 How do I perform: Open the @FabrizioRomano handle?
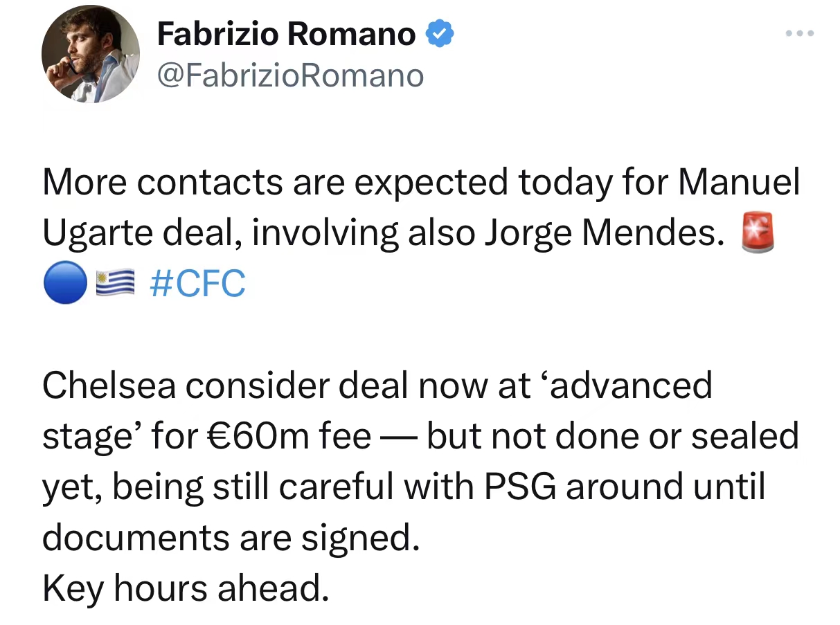click(290, 75)
